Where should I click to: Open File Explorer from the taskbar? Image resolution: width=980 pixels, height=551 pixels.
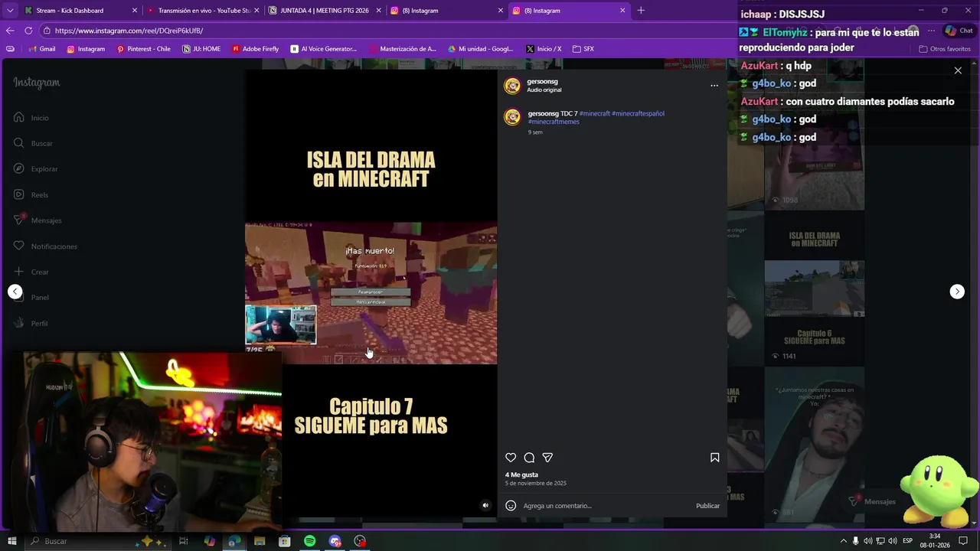260,541
